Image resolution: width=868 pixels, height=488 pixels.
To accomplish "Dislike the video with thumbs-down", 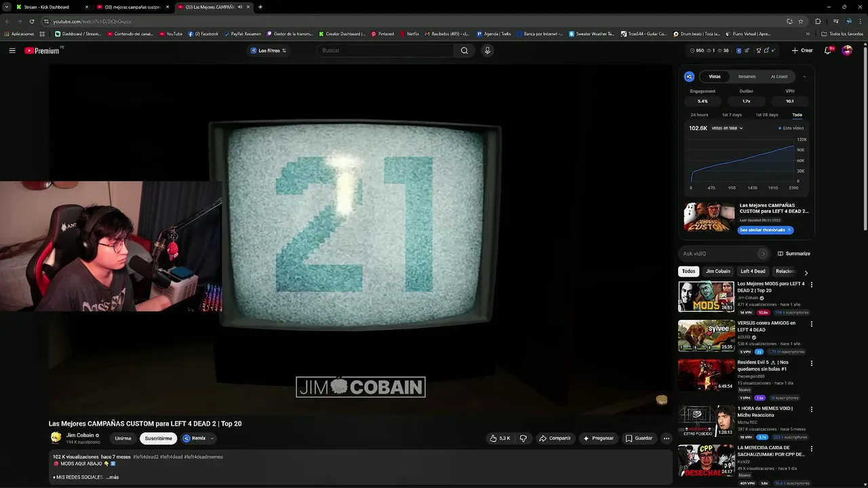I will point(523,439).
